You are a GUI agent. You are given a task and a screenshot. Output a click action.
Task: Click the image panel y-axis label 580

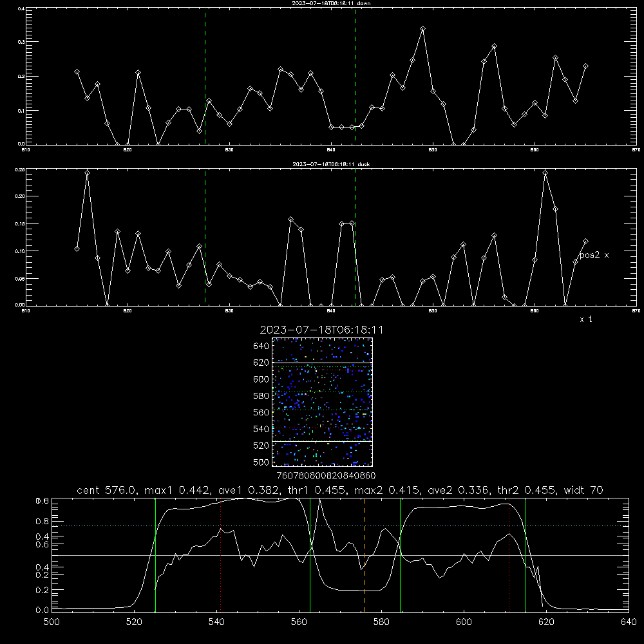[261, 396]
